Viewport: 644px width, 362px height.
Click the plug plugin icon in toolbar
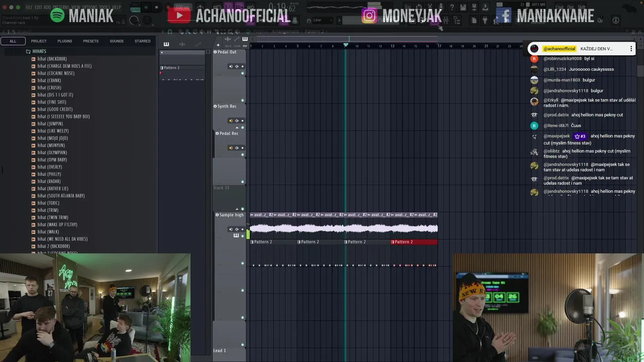486,20
